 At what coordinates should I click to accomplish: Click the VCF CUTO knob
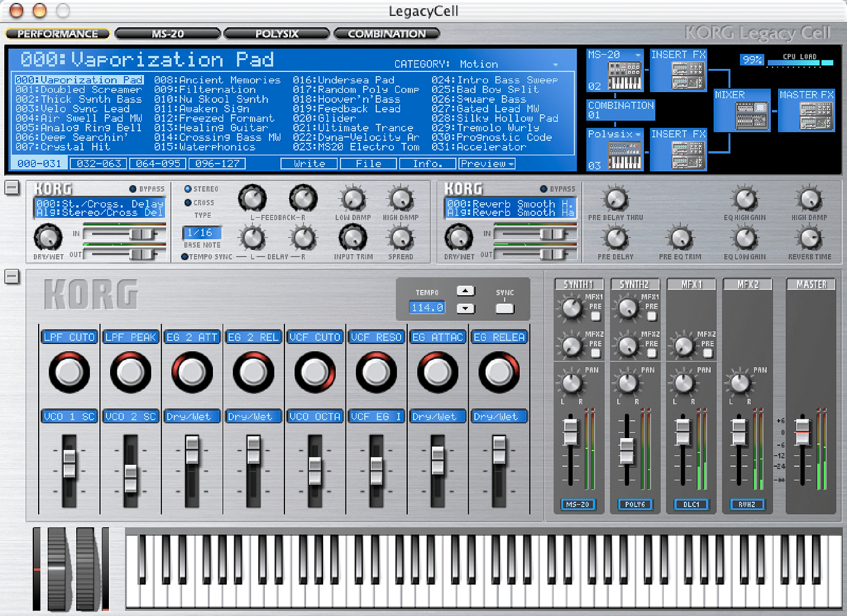click(315, 372)
